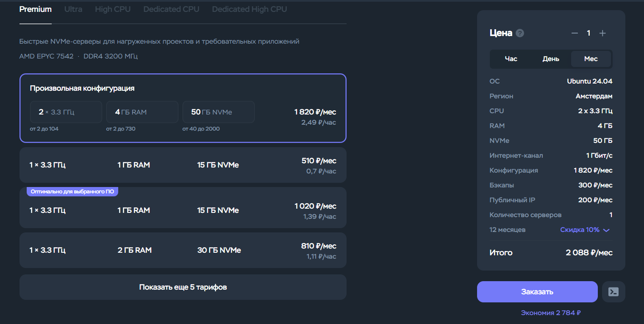Switch pricing period to Мес
The height and width of the screenshot is (324, 644).
click(591, 59)
